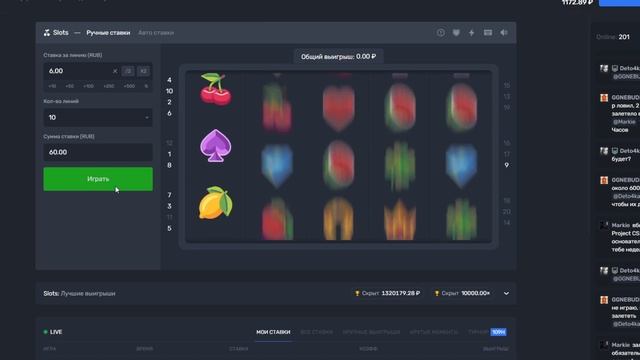The height and width of the screenshot is (360, 640).
Task: Open the МОИ СТАВКИ tab
Action: click(x=273, y=332)
